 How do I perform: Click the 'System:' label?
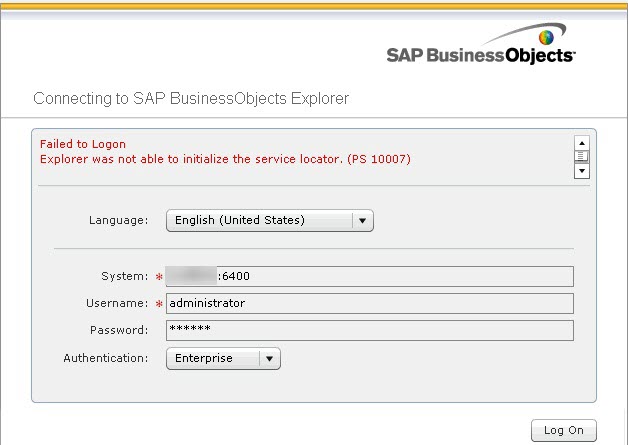[125, 276]
